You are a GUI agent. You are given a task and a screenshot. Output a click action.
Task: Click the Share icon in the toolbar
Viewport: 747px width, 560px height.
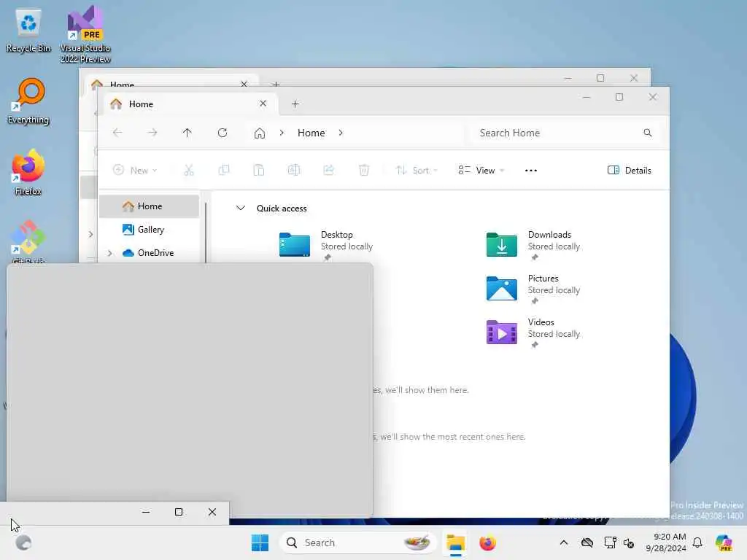tap(329, 170)
